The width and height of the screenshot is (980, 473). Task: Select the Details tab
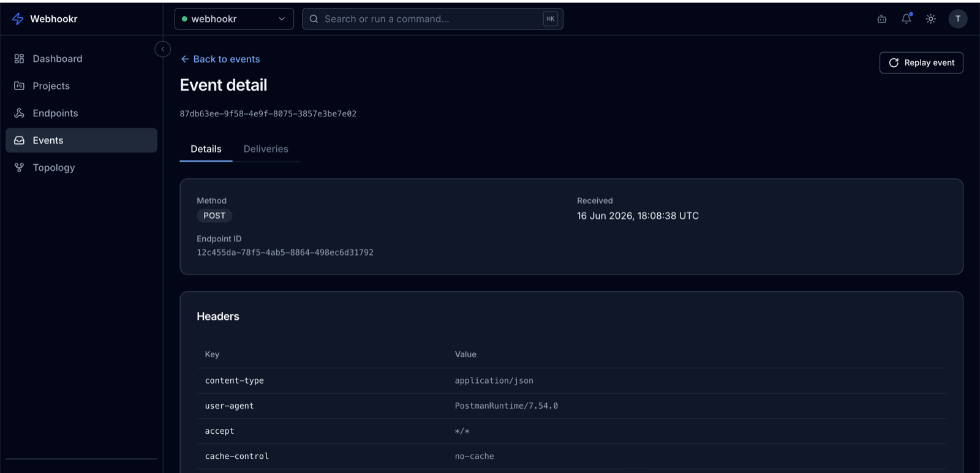click(x=206, y=149)
